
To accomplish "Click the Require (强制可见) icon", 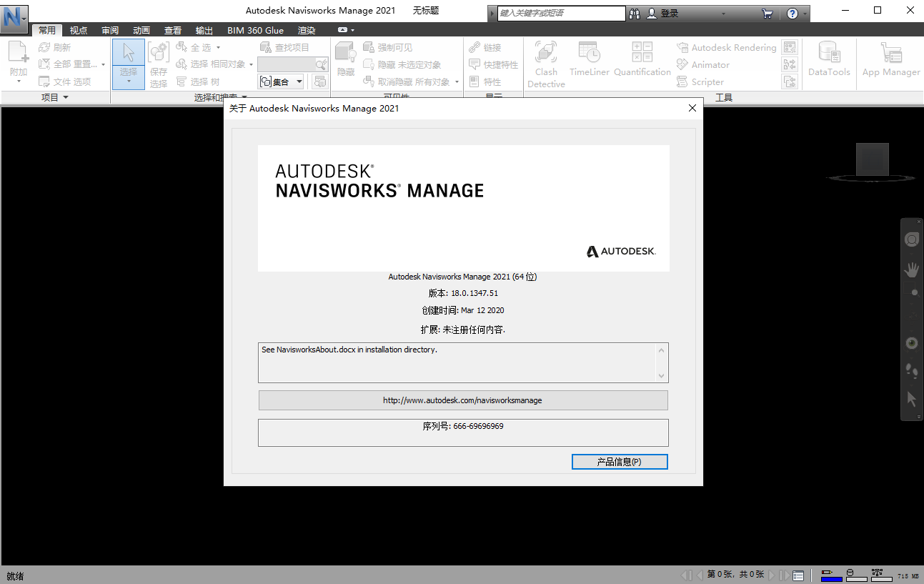I will [369, 47].
